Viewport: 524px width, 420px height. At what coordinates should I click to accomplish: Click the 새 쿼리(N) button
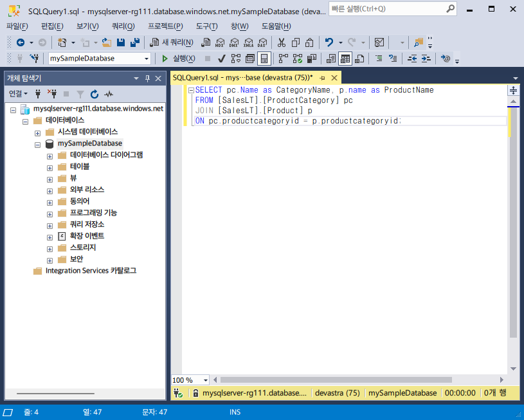coord(171,42)
